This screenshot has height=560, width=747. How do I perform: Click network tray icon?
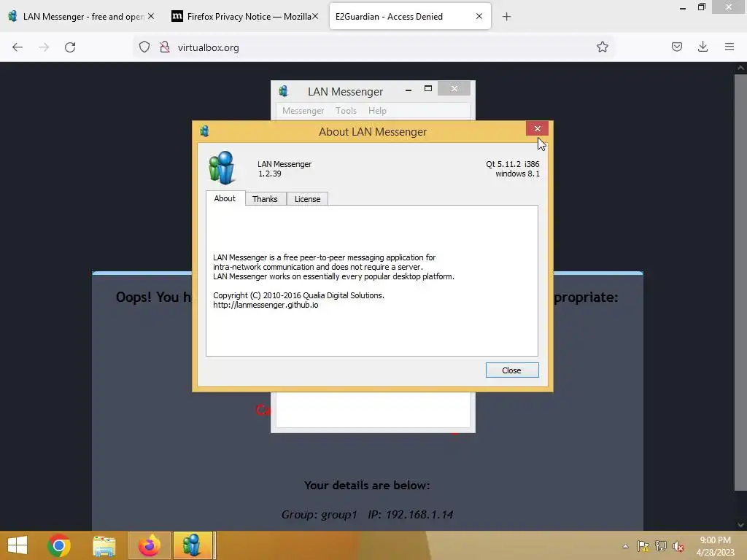pos(661,546)
